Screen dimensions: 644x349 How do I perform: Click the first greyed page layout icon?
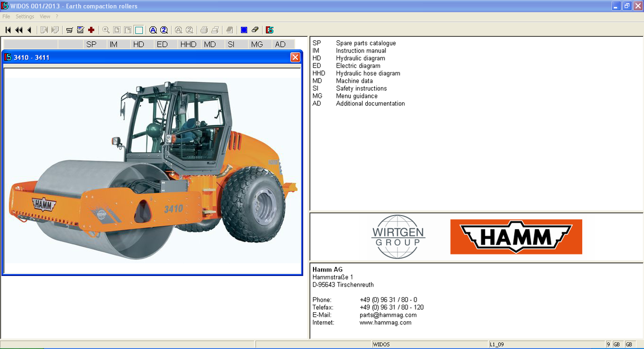pos(117,30)
